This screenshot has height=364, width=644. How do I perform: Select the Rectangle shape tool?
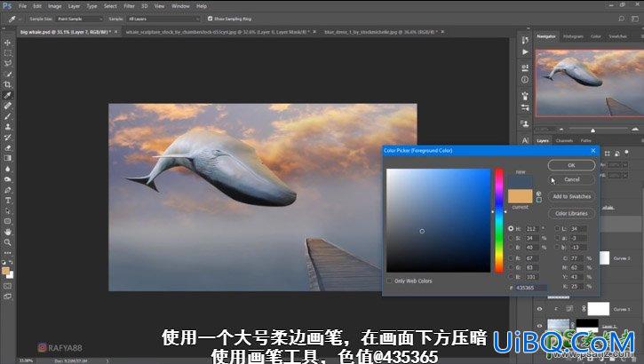click(7, 221)
